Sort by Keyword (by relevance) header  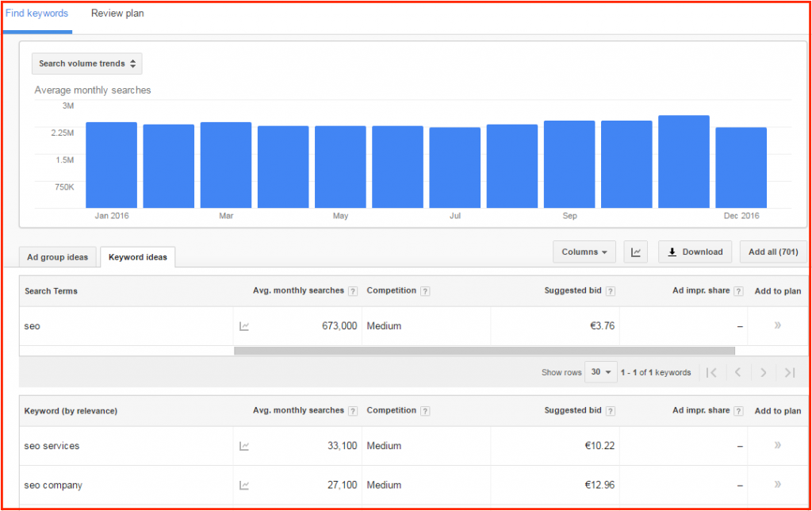click(71, 411)
